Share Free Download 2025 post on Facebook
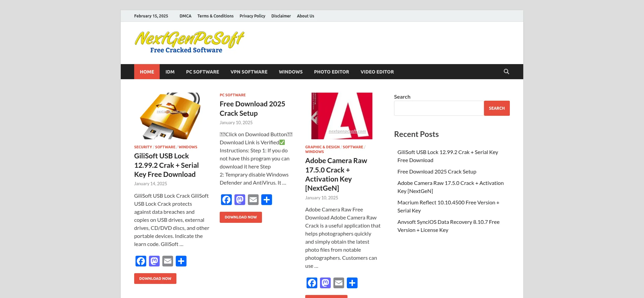Viewport: 644px width, 298px height. click(226, 200)
